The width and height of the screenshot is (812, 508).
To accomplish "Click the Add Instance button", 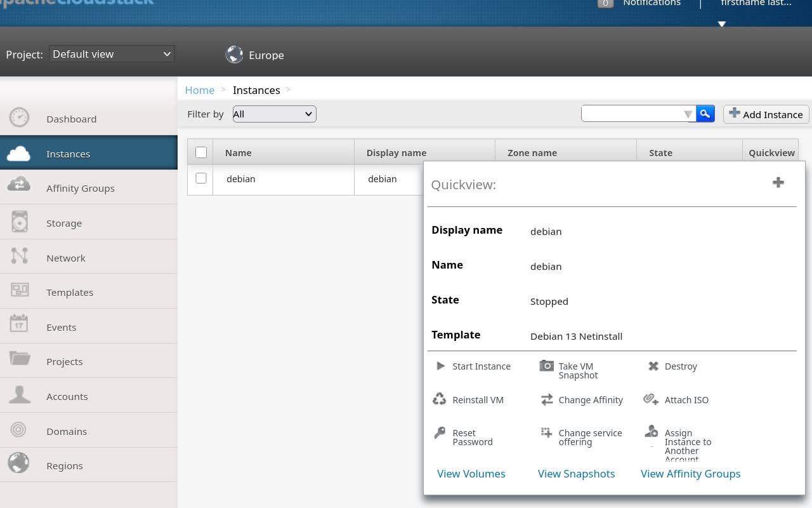I will pos(766,114).
